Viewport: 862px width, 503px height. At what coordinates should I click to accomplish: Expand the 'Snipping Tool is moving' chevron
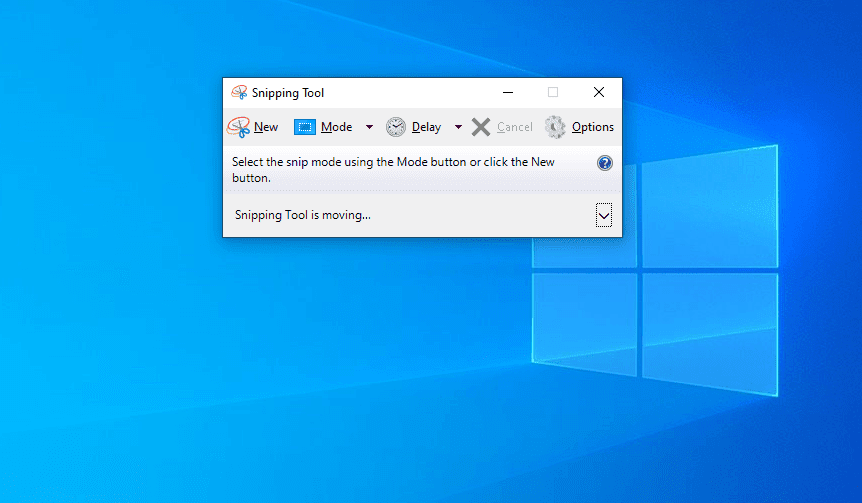click(x=604, y=215)
